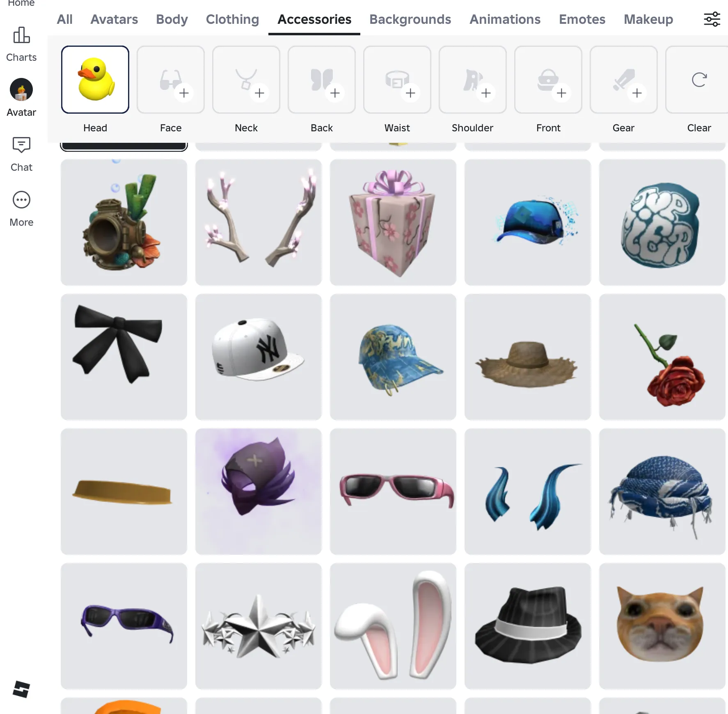This screenshot has height=714, width=728.
Task: Open the Charts sidebar icon
Action: 21,44
